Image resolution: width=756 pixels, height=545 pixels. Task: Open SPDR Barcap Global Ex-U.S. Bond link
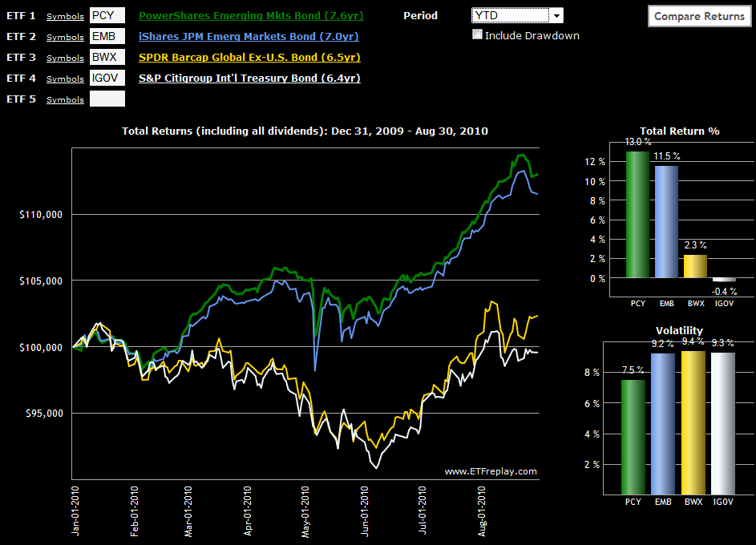click(x=249, y=57)
